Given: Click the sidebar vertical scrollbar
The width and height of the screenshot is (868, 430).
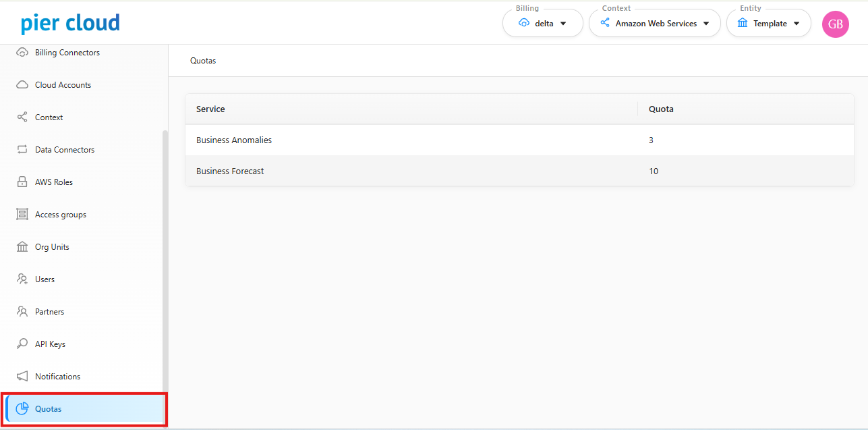Looking at the screenshot, I should 165,270.
